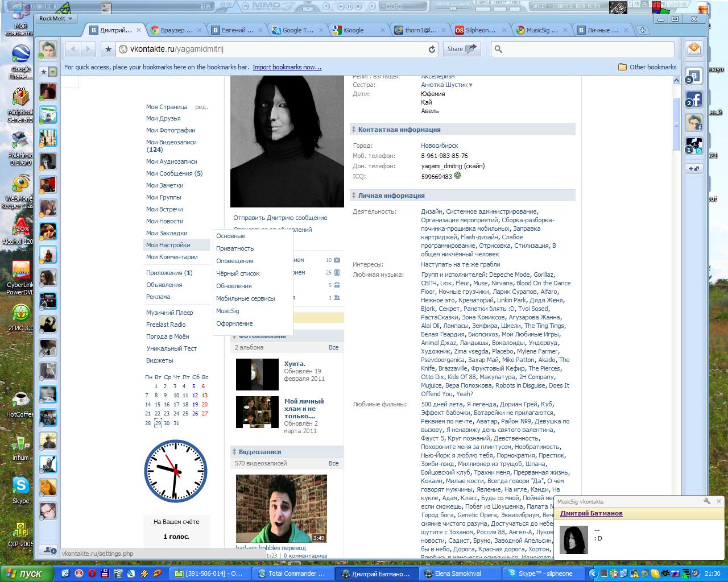Viewport: 728px width, 582px height.
Task: Click the browser forward arrow
Action: click(x=88, y=49)
